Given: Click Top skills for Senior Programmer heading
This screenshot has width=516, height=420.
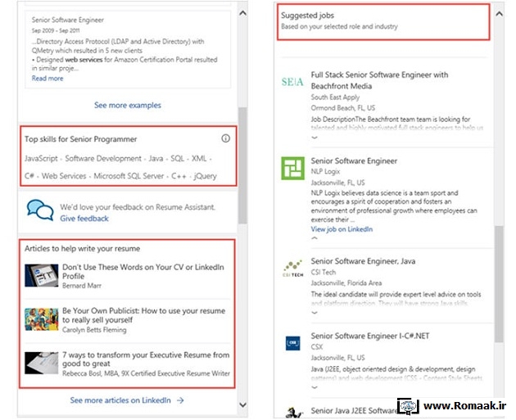Looking at the screenshot, I should [80, 139].
